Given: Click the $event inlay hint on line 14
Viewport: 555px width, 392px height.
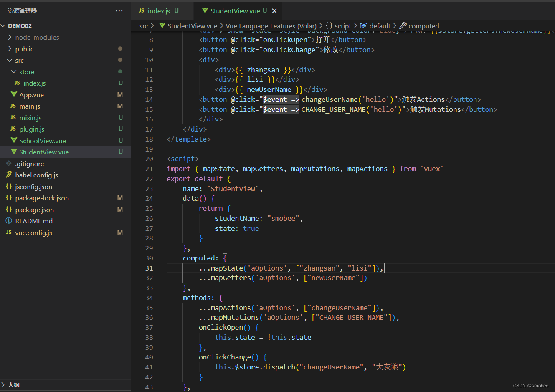Looking at the screenshot, I should point(281,99).
